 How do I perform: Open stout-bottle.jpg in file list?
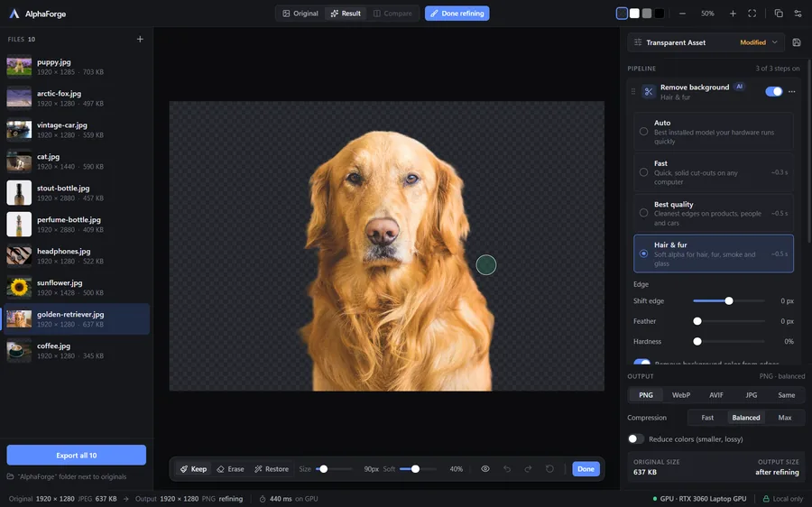(77, 193)
